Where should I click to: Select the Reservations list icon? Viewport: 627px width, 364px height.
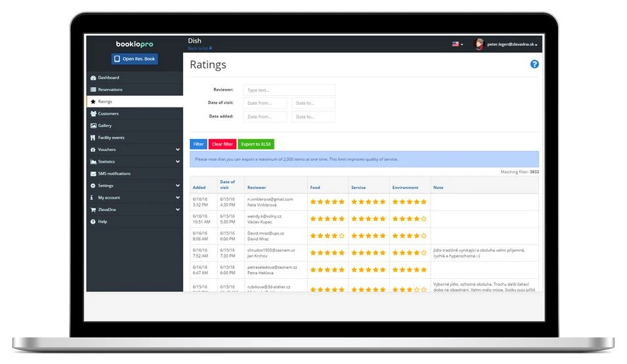pyautogui.click(x=93, y=90)
